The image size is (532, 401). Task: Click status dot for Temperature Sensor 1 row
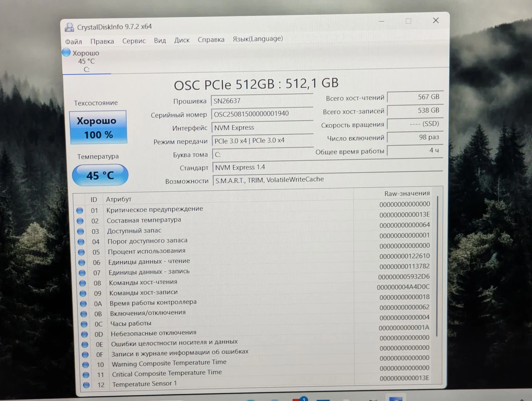(x=86, y=385)
